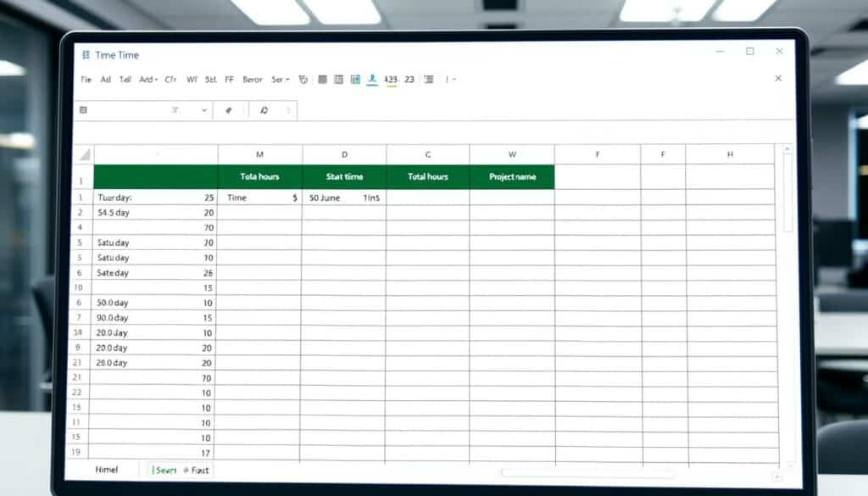The width and height of the screenshot is (868, 496).
Task: Select the 90.0 day cell
Action: pos(154,318)
